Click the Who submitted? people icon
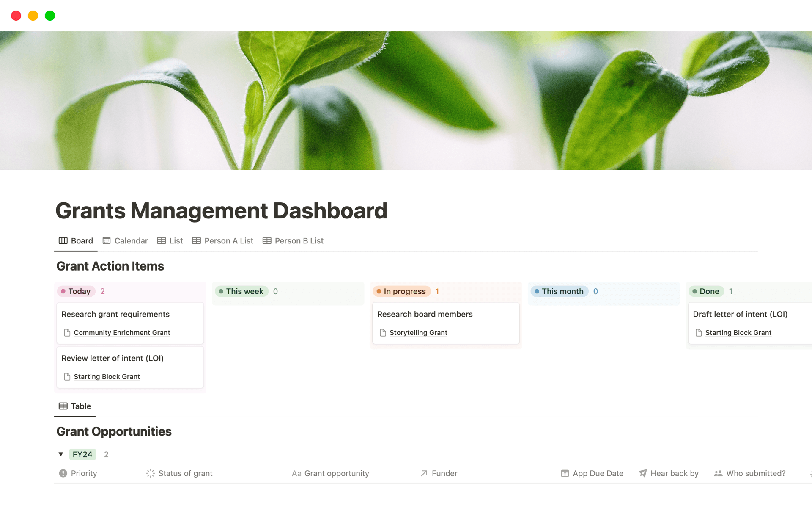 tap(718, 473)
